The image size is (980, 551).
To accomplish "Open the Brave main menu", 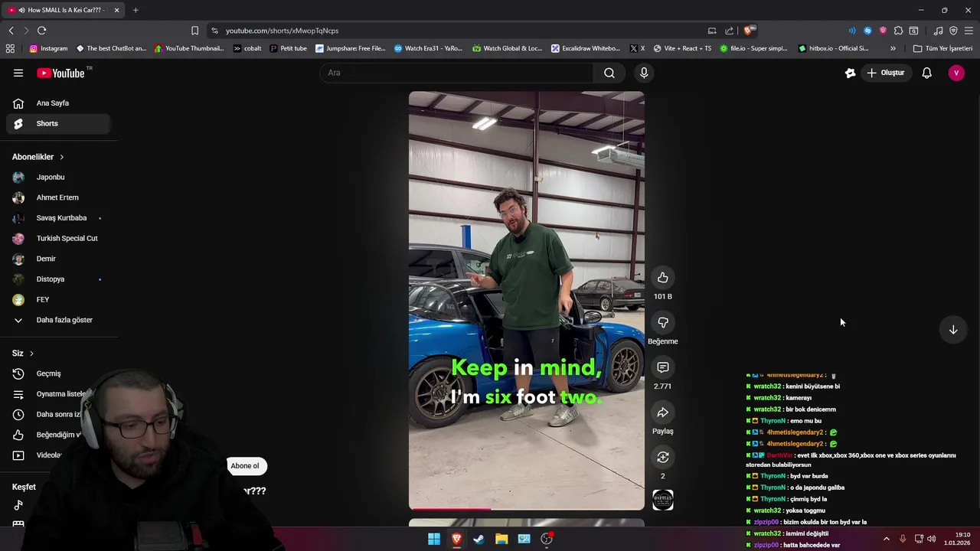I will pos(969,31).
